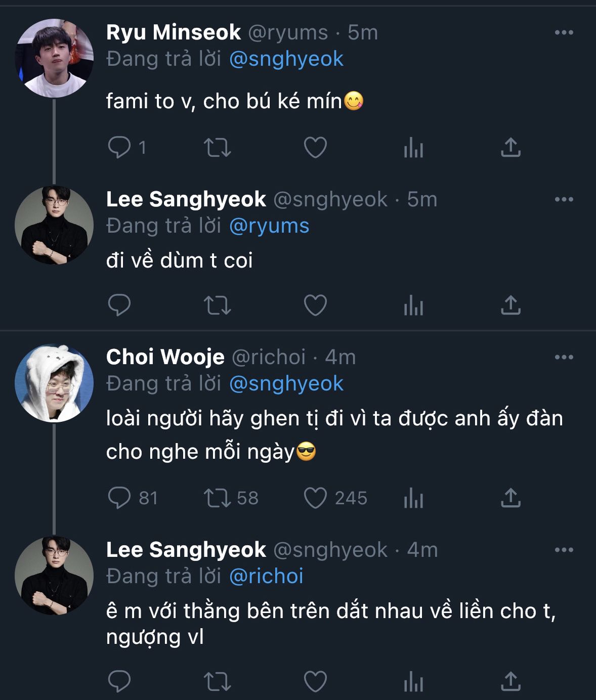
Task: Open the @ryums mention link
Action: click(269, 226)
